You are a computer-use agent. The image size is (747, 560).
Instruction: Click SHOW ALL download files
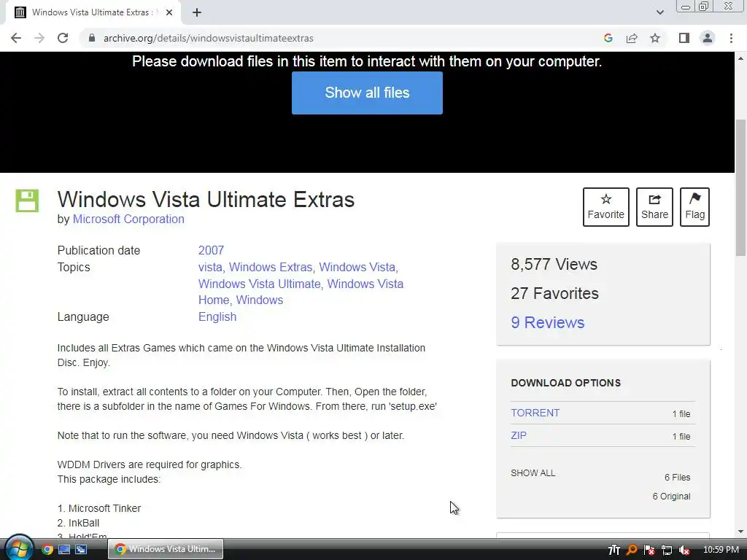pyautogui.click(x=533, y=472)
